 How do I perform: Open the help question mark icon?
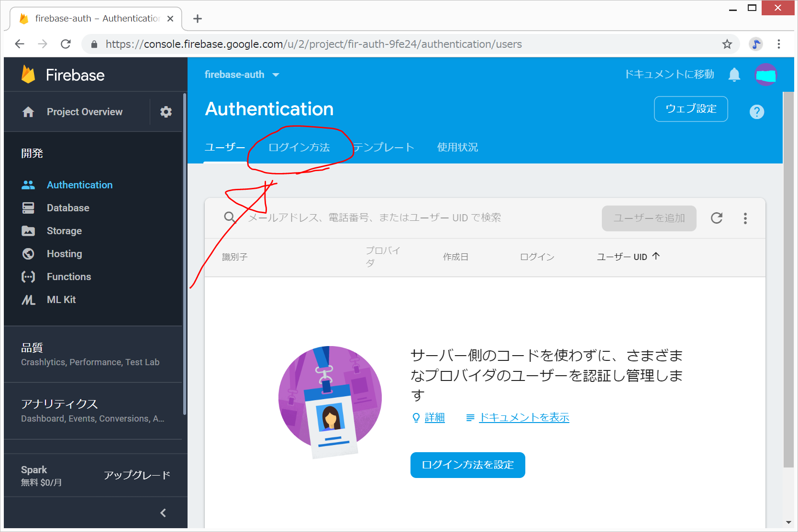tap(756, 112)
